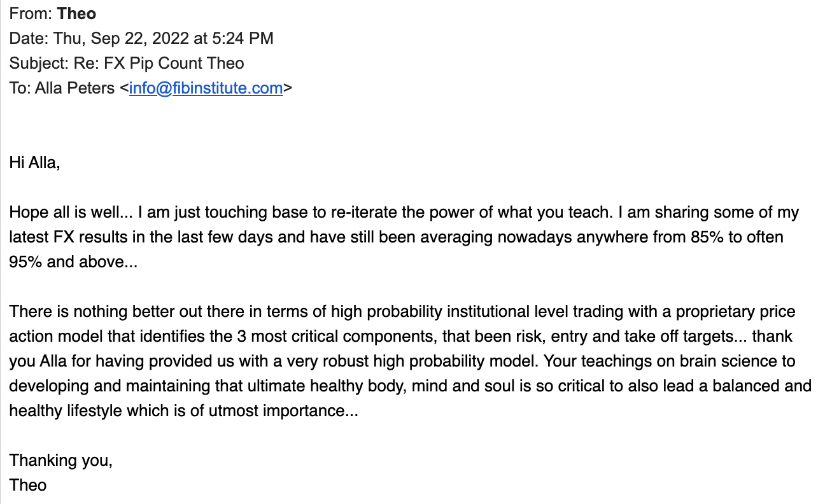Click the date text "Thu, Sep 22, 2022"
The image size is (825, 504).
click(x=121, y=38)
